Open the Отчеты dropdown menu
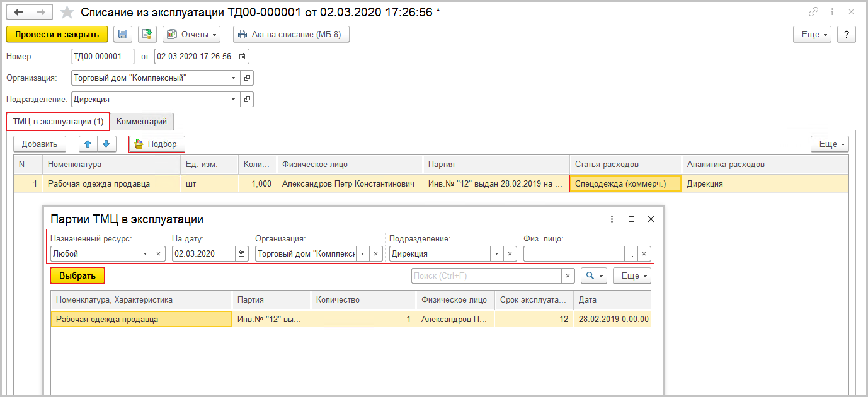The height and width of the screenshot is (411, 868). click(192, 34)
